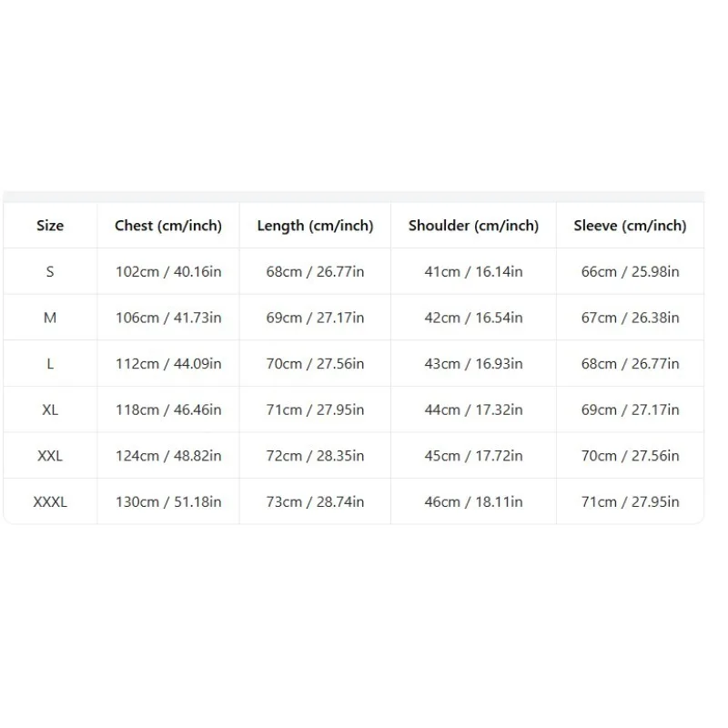
Task: Click the XL size label
Action: pyautogui.click(x=50, y=409)
